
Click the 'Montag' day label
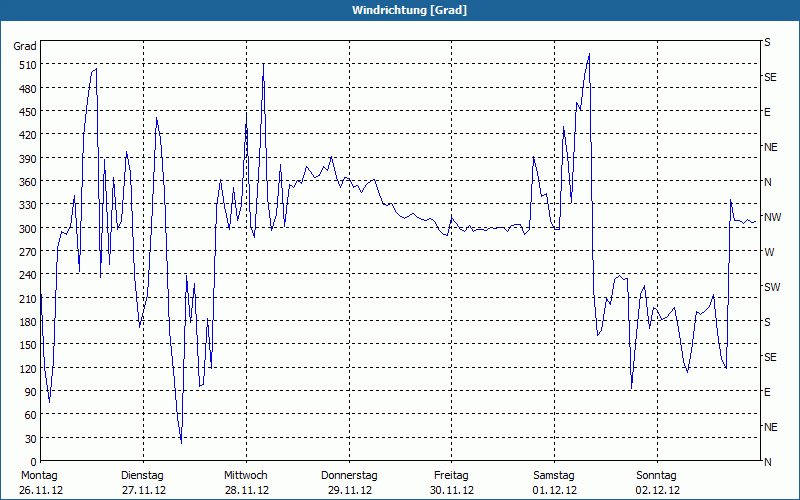(39, 476)
